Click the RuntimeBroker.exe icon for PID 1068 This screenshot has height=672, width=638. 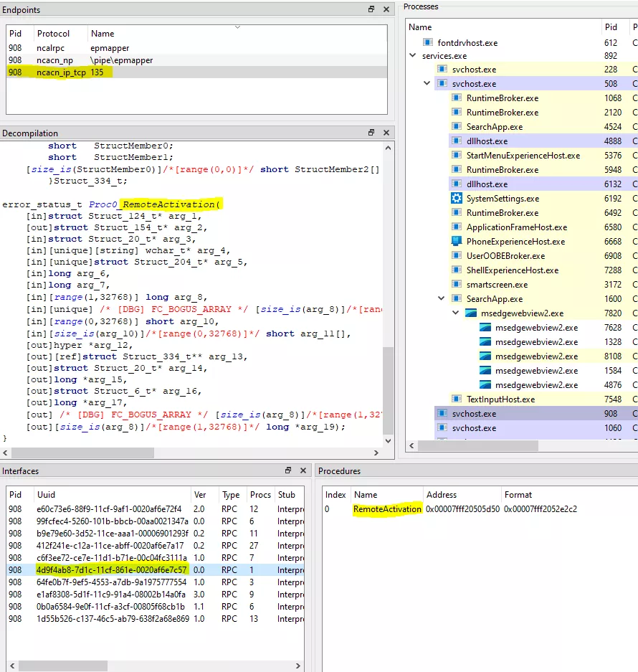tap(457, 98)
